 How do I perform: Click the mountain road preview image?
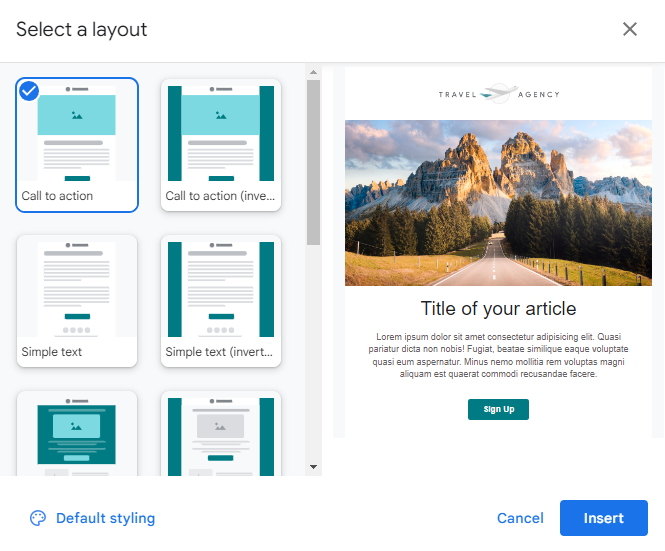click(498, 203)
